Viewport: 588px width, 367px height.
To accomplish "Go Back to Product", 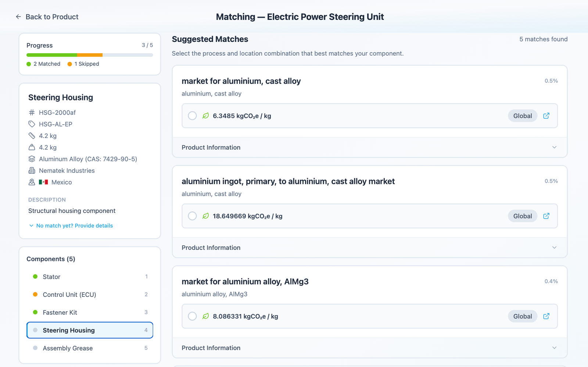I will (x=52, y=17).
